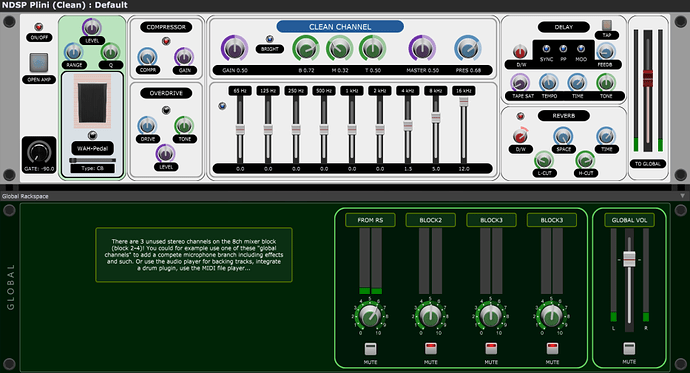Enable the delay SYNC LED
The width and height of the screenshot is (690, 373).
[x=547, y=48]
